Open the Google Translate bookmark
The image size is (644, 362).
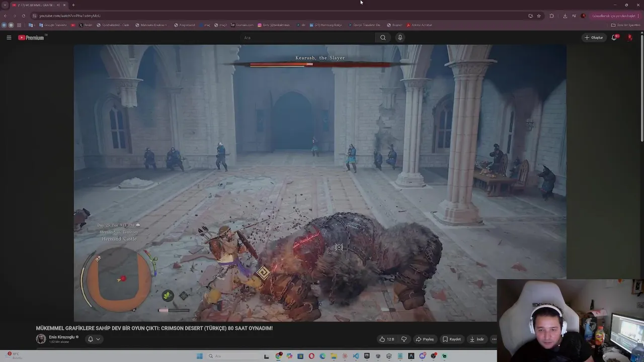tap(53, 25)
